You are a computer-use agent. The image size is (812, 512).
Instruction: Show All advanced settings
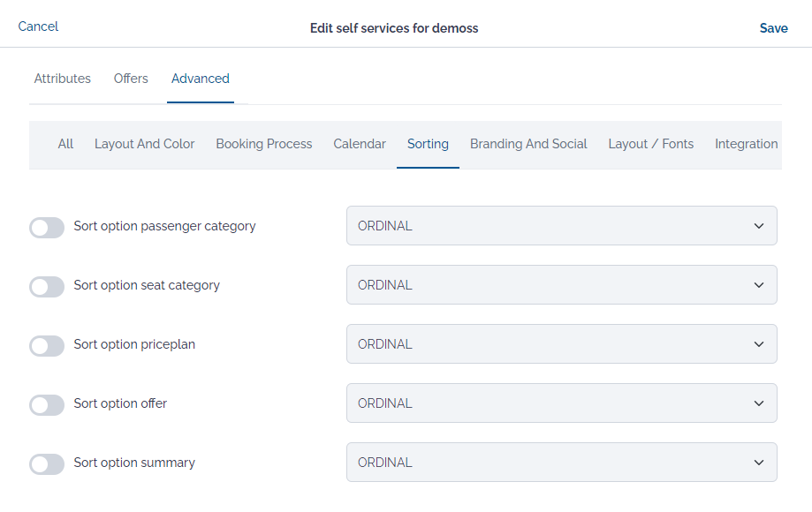(x=65, y=144)
